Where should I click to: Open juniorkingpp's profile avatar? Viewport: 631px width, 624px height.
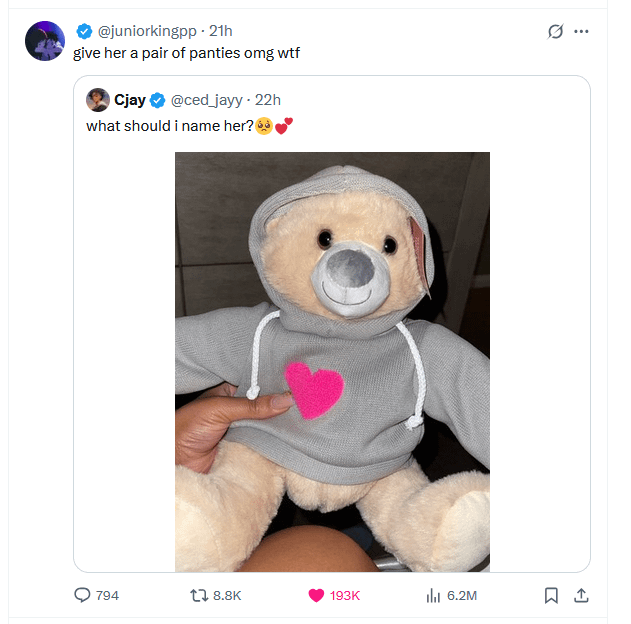coord(45,41)
